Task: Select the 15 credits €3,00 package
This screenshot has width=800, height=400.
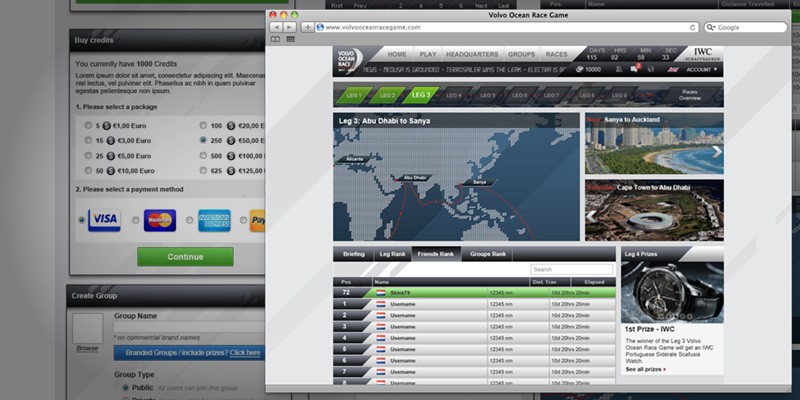Action: click(88, 140)
